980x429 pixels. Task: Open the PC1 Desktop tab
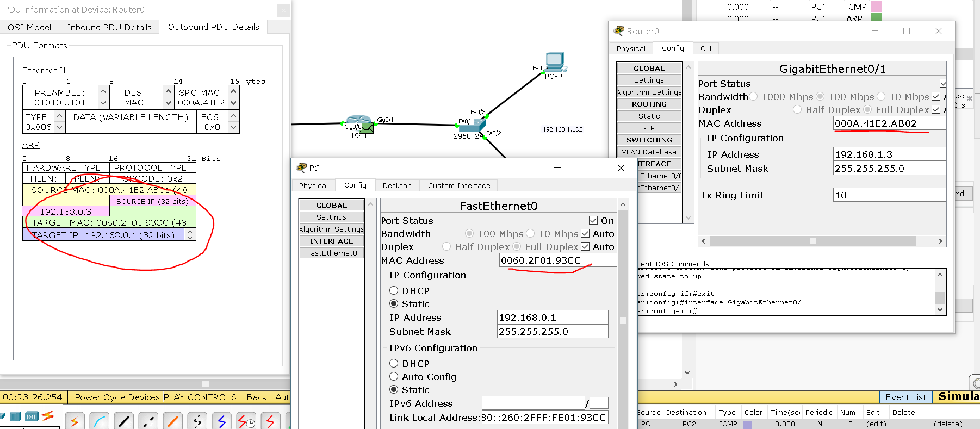point(397,185)
